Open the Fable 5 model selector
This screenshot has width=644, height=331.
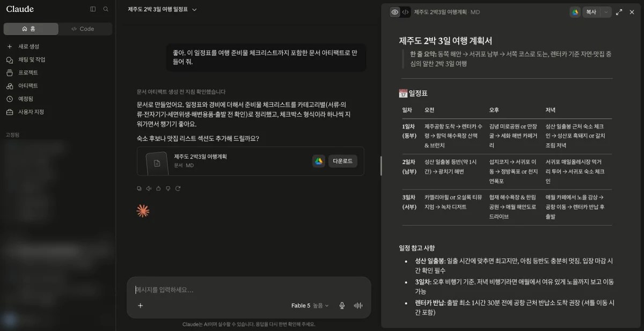[310, 306]
